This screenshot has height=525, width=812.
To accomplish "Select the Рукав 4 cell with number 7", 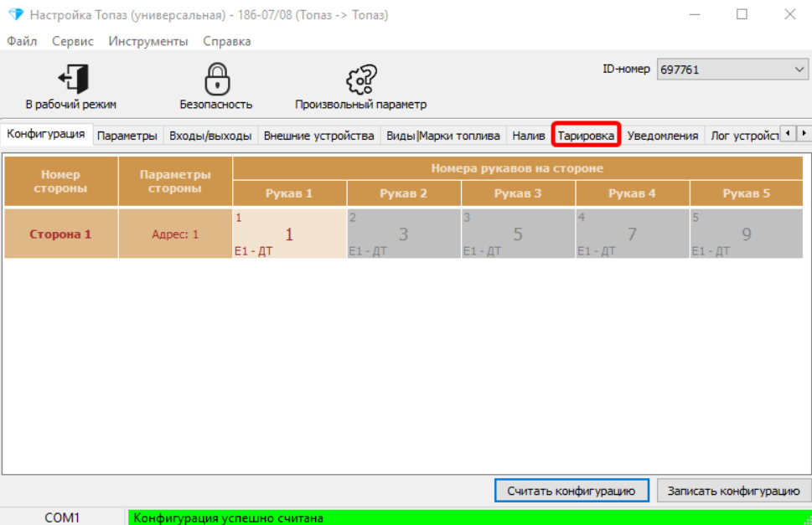I will point(633,234).
